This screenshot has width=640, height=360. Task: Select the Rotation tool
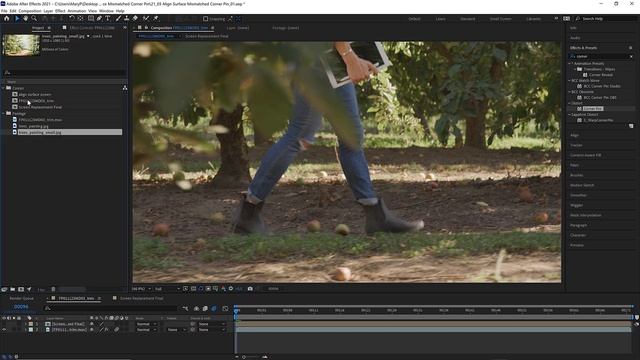point(72,18)
